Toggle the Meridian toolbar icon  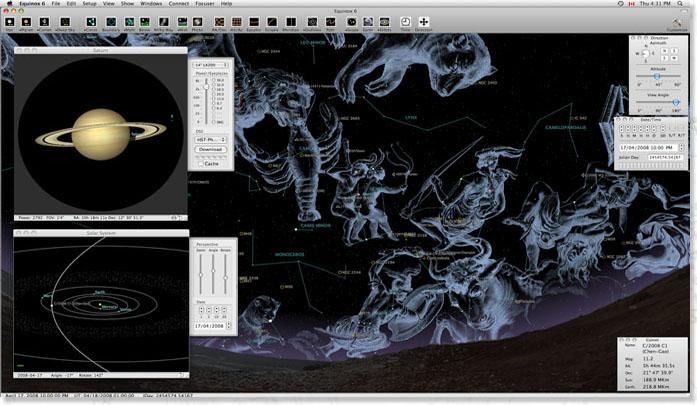pyautogui.click(x=290, y=21)
